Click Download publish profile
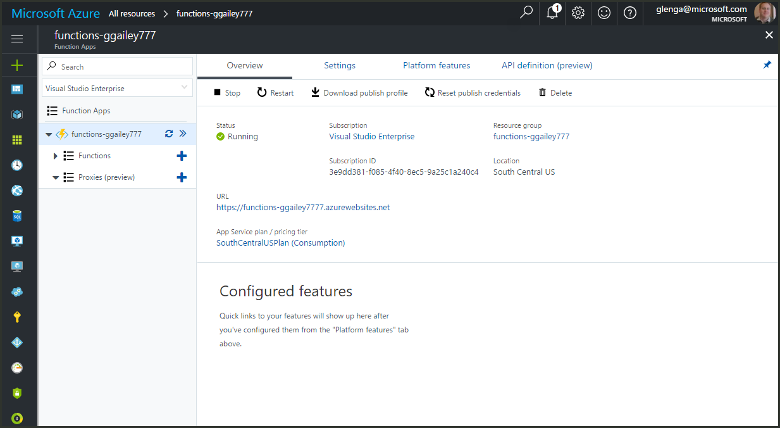This screenshot has height=428, width=780. point(359,93)
